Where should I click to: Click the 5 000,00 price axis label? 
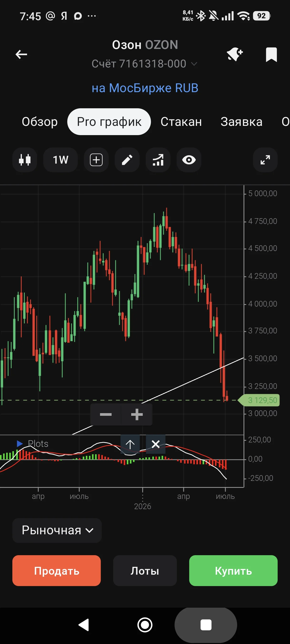click(x=262, y=193)
